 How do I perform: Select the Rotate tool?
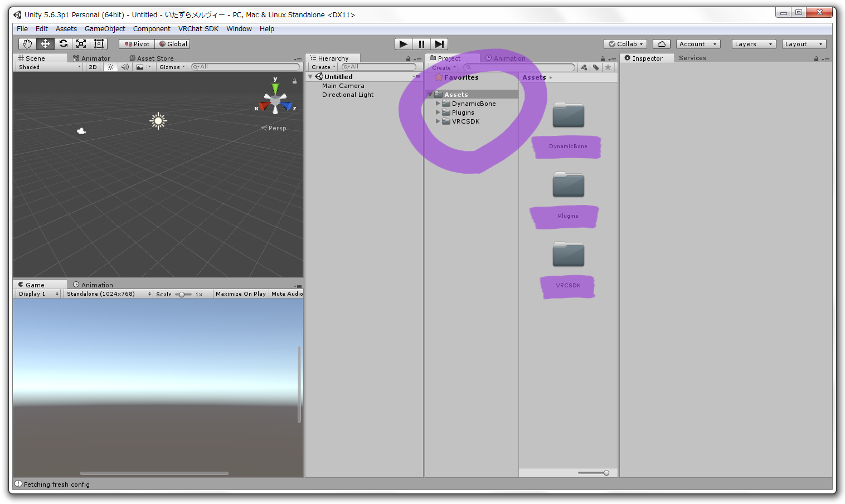tap(63, 44)
